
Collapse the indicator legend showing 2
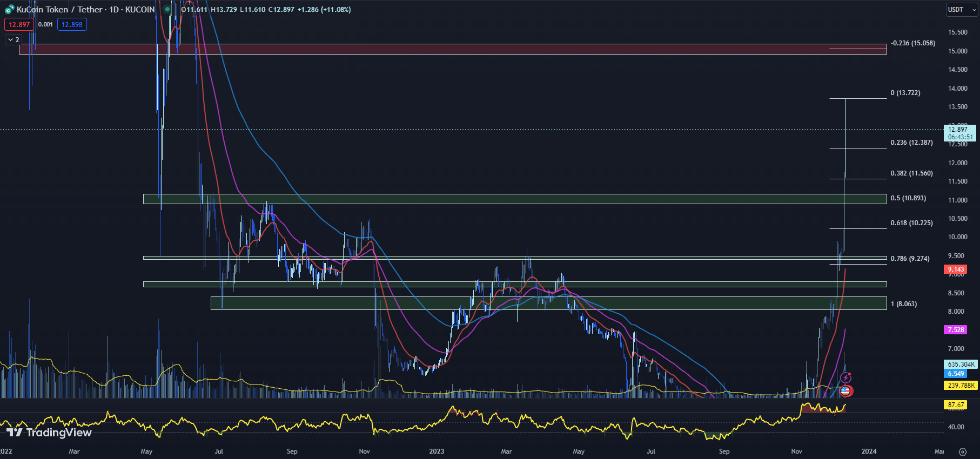14,39
